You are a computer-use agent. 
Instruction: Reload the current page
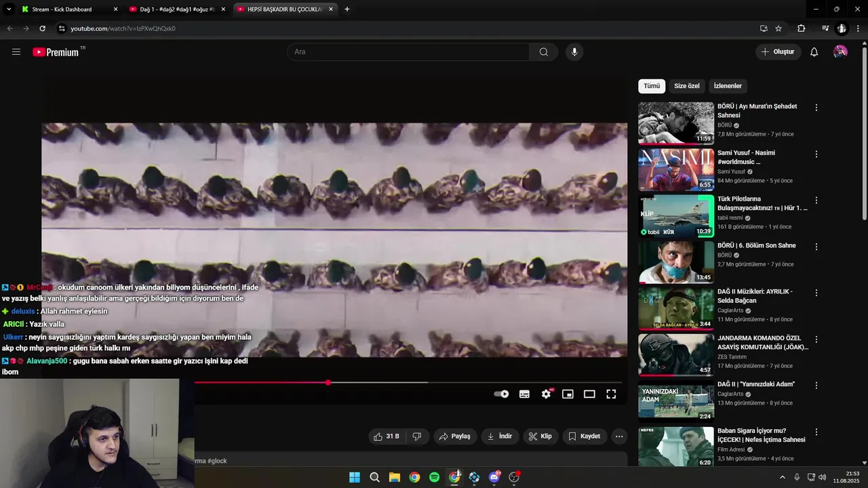[42, 28]
